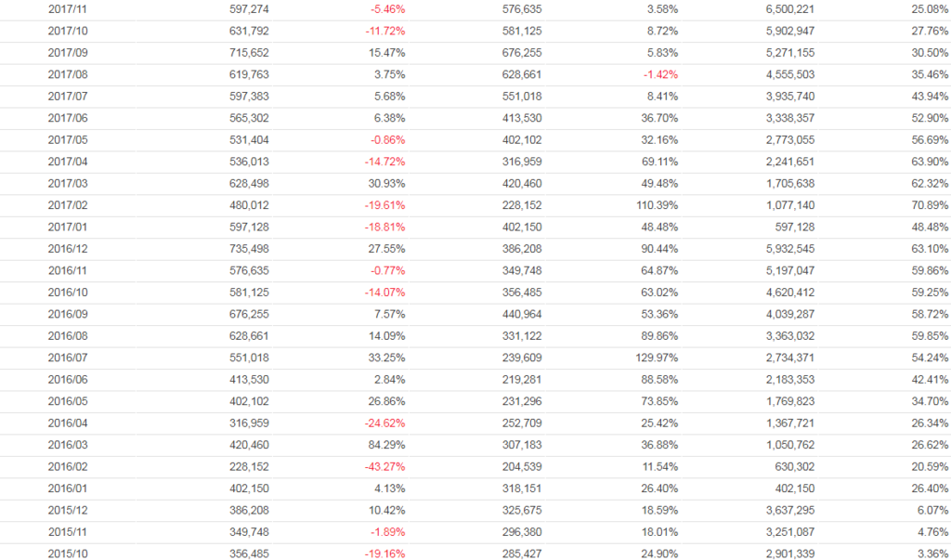The height and width of the screenshot is (560, 951).
Task: Select the 2016/07 month cell
Action: tap(66, 358)
